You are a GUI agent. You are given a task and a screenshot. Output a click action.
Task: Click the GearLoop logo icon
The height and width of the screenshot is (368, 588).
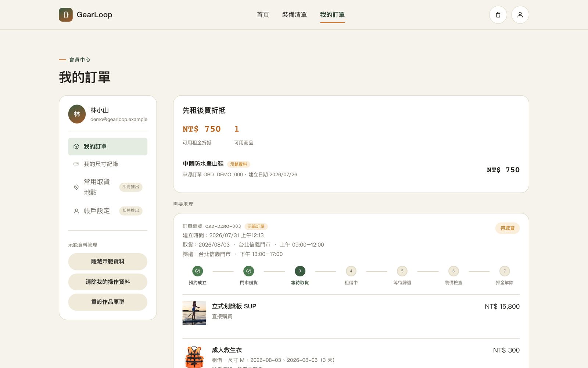(x=66, y=15)
